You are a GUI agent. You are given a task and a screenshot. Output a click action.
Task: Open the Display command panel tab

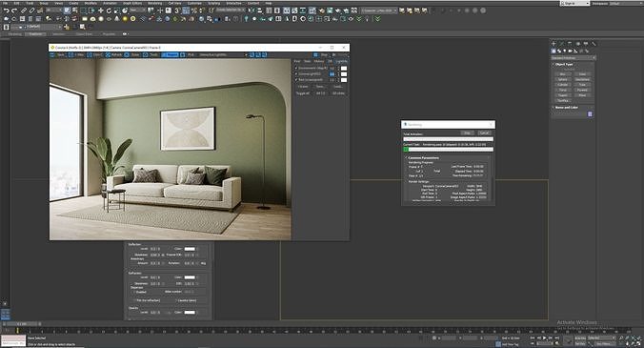click(586, 43)
